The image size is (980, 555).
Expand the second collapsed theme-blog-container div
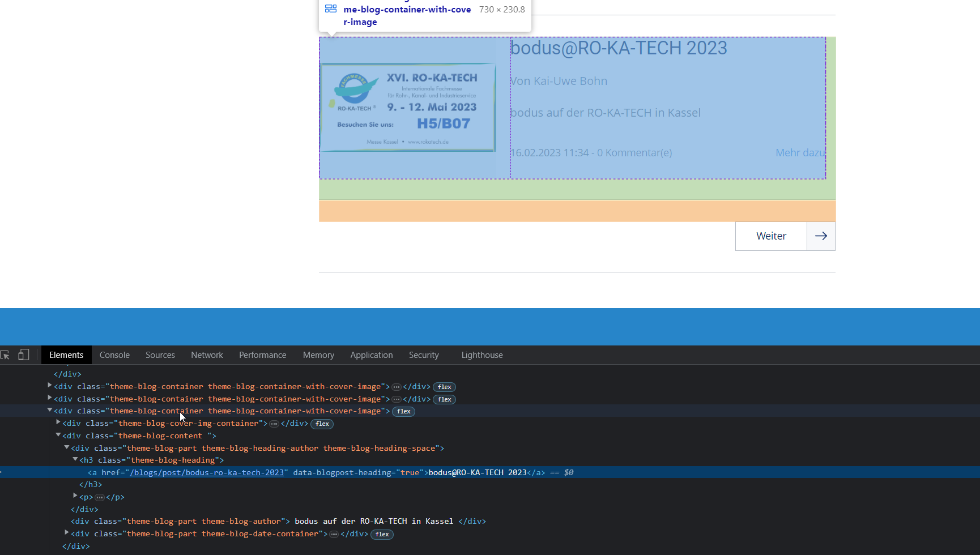pos(50,398)
